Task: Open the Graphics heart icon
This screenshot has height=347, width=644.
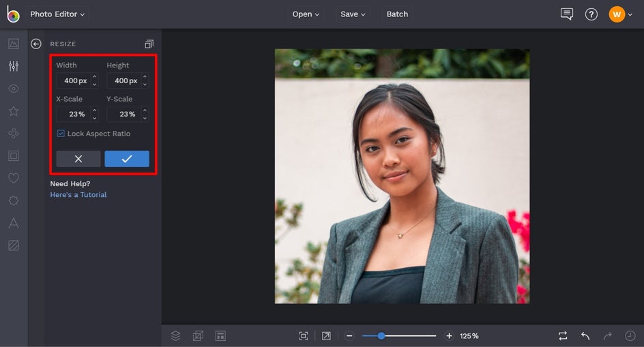Action: pos(14,178)
